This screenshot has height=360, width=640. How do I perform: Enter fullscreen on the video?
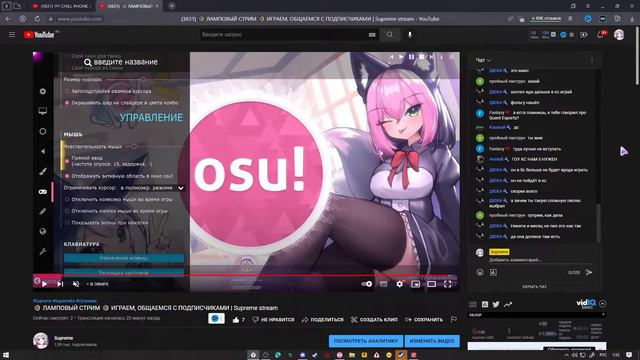coord(448,284)
